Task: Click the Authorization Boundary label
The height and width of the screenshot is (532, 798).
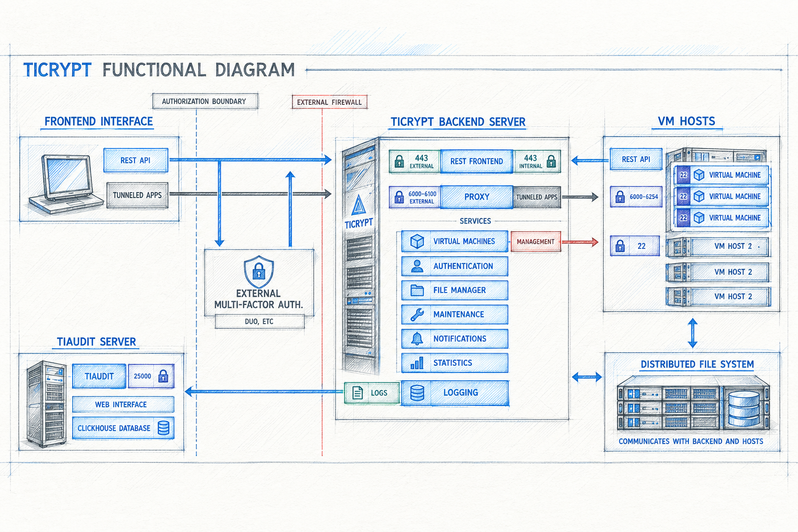Action: pyautogui.click(x=204, y=101)
